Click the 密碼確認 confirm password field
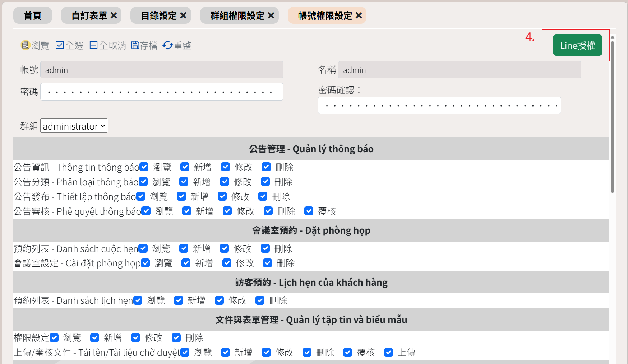The image size is (628, 364). click(x=439, y=106)
